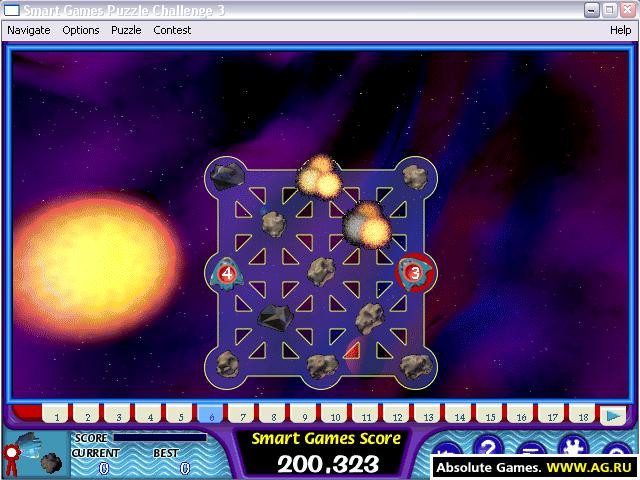640x480 pixels.
Task: Go to puzzle level 1
Action: point(56,416)
